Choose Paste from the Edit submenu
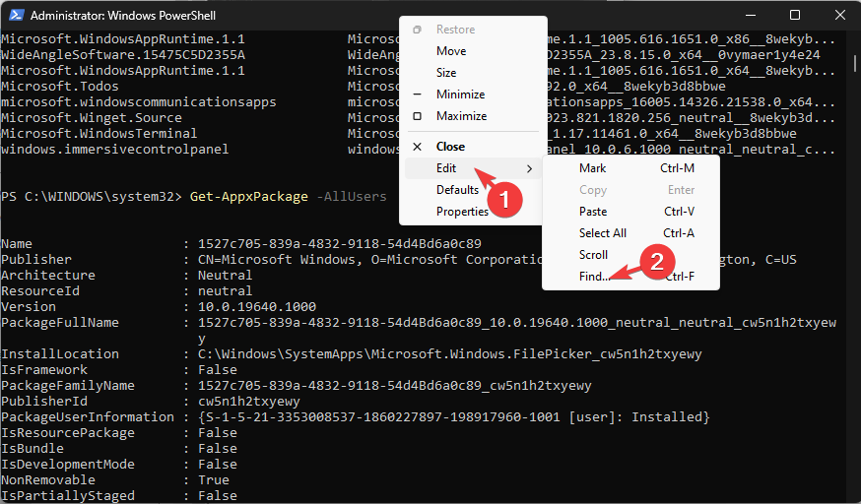This screenshot has height=504, width=861. [593, 212]
